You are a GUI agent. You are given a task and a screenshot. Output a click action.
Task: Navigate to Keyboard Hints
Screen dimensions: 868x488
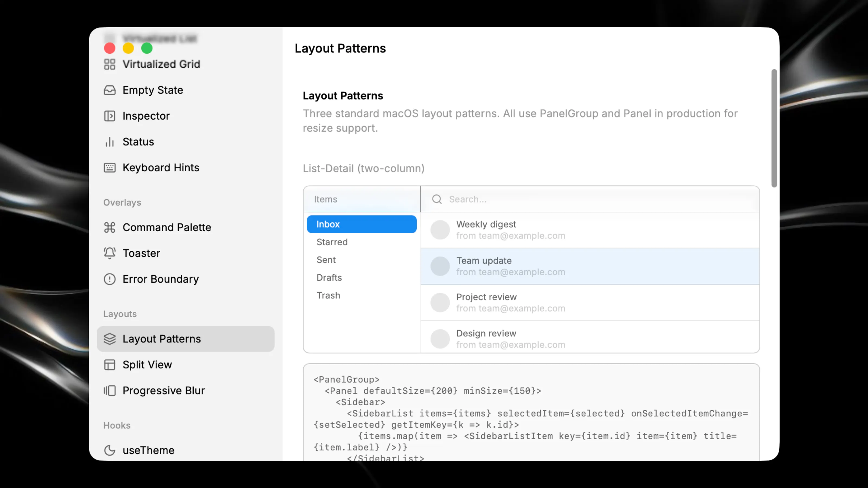point(185,167)
